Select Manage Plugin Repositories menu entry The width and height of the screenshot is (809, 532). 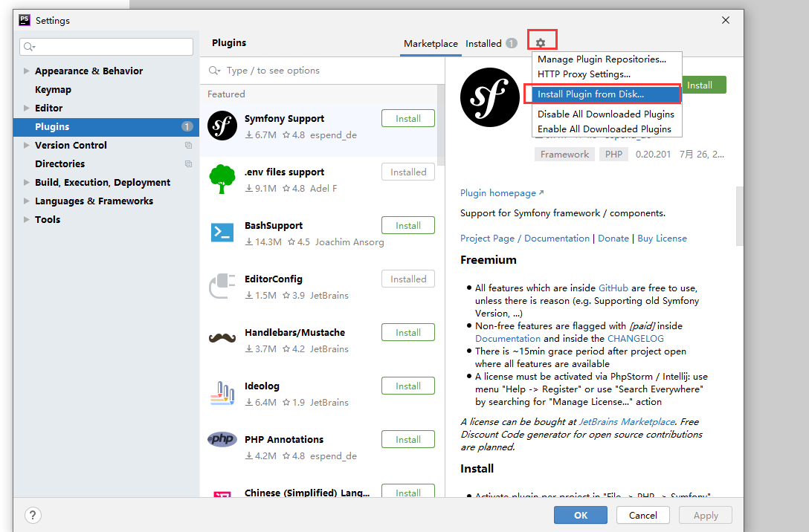point(602,59)
